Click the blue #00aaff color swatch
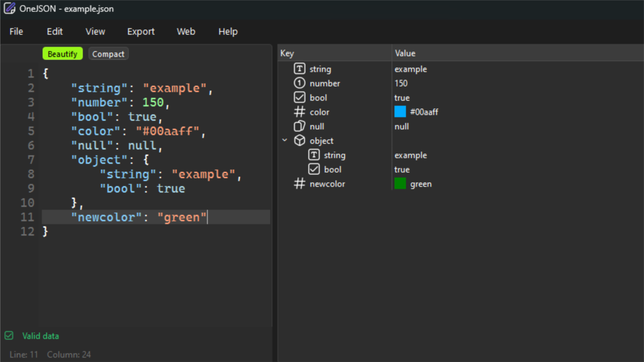 click(x=400, y=112)
